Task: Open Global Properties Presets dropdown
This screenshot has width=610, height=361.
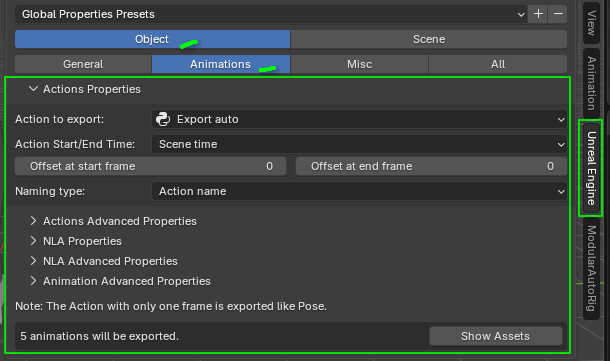Action: (271, 14)
